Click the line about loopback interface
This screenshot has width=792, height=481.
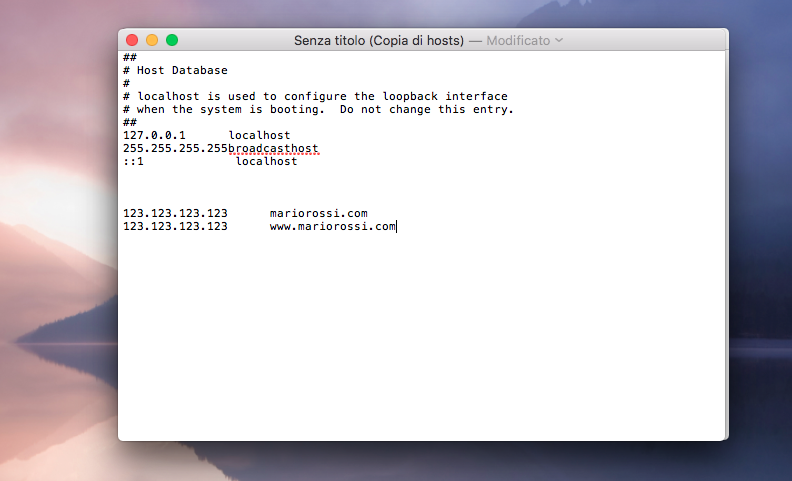point(315,96)
